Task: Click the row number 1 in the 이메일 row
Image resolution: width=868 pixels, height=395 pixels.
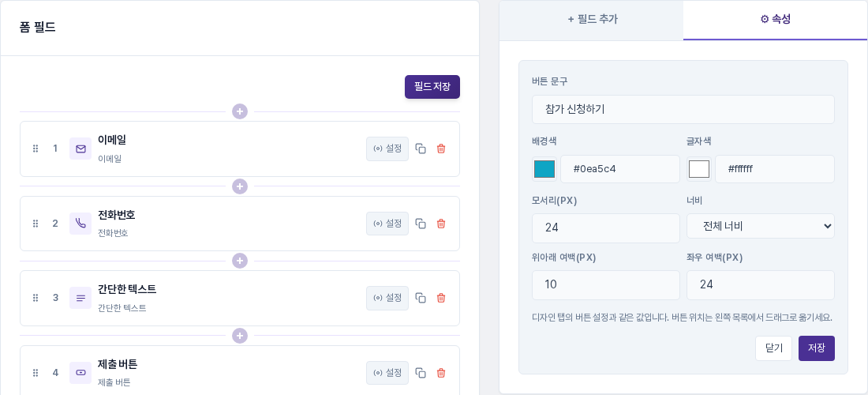Action: click(54, 149)
